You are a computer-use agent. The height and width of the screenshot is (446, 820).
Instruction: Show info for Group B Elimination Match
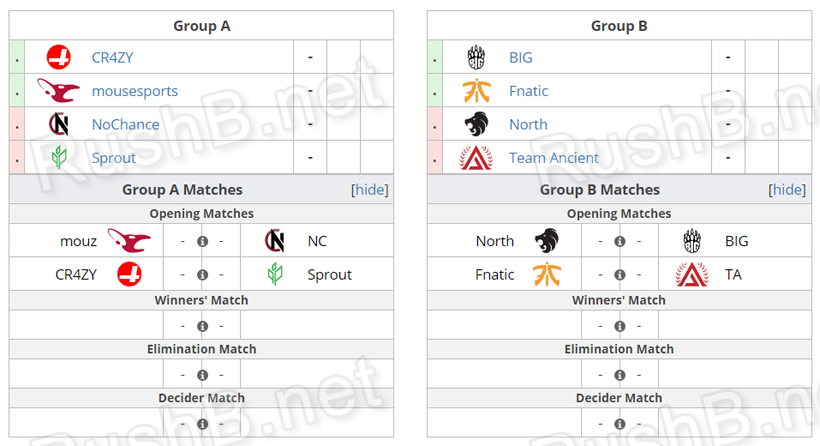pos(619,374)
